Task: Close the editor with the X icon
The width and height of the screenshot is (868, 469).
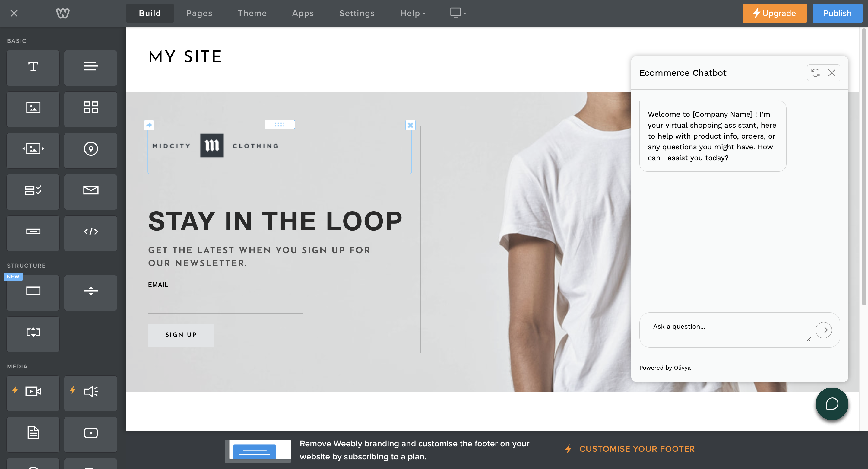Action: [x=14, y=13]
